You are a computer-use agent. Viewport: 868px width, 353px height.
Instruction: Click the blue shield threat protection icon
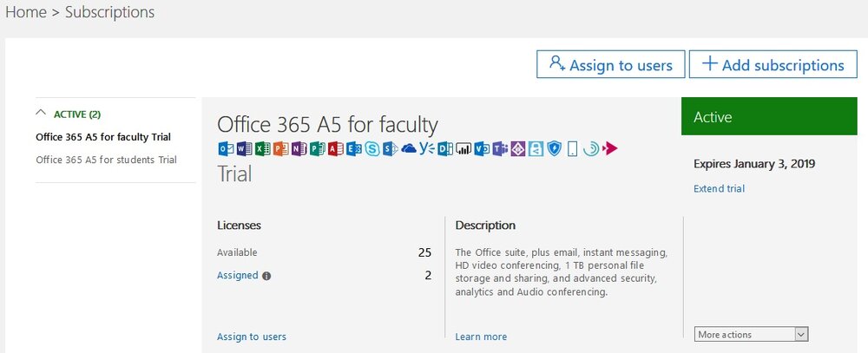(554, 149)
